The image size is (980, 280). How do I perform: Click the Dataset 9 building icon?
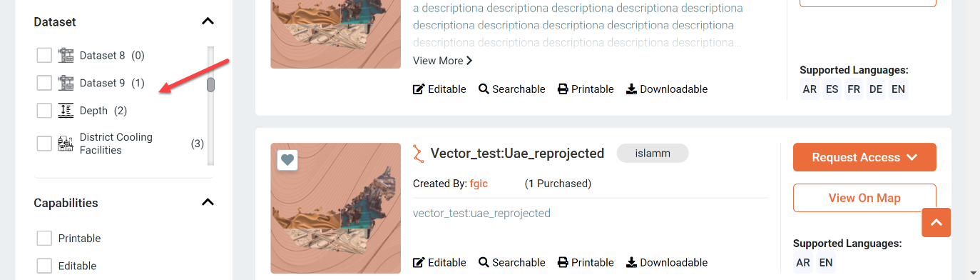click(x=66, y=83)
